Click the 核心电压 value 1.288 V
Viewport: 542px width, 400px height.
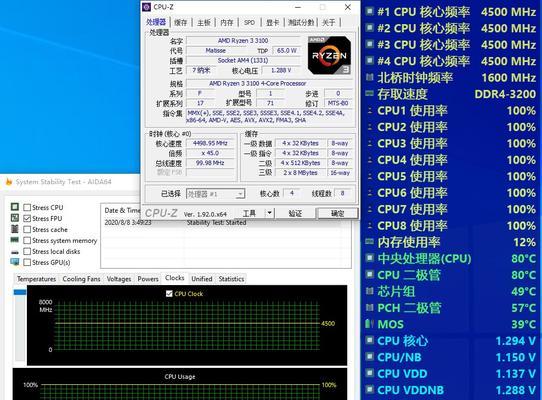click(281, 70)
